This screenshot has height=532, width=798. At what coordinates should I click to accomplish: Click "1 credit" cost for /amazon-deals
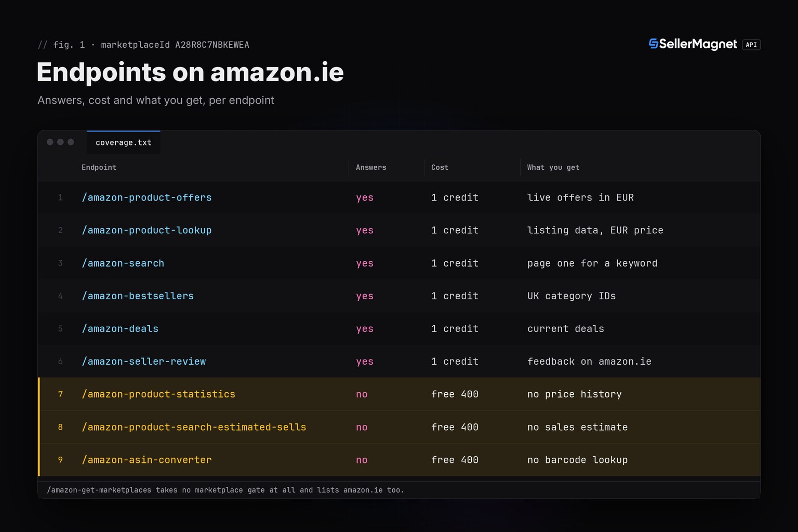tap(455, 329)
